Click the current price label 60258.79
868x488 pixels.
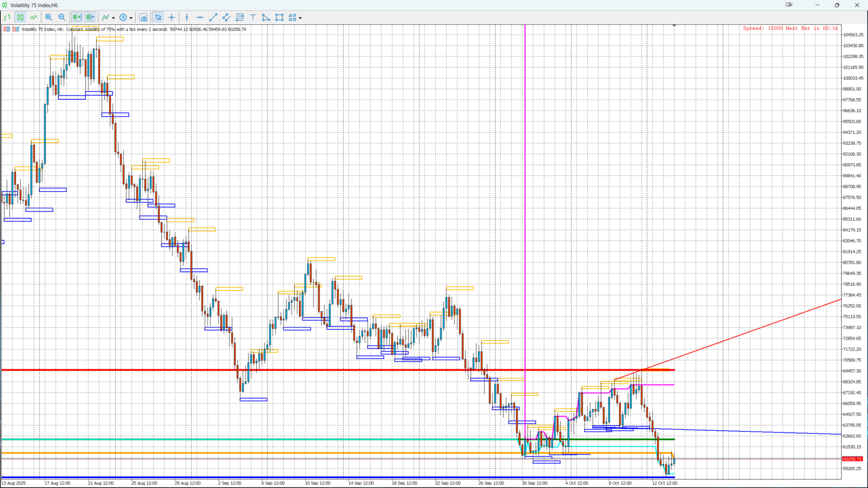pos(852,459)
